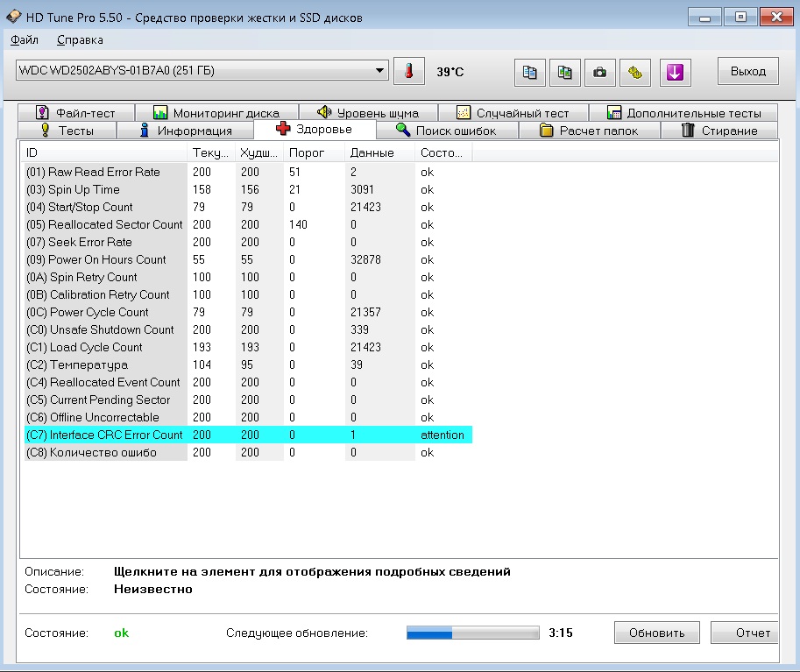Select the (07) Seek Error Rate row
The width and height of the screenshot is (800, 672).
point(248,242)
